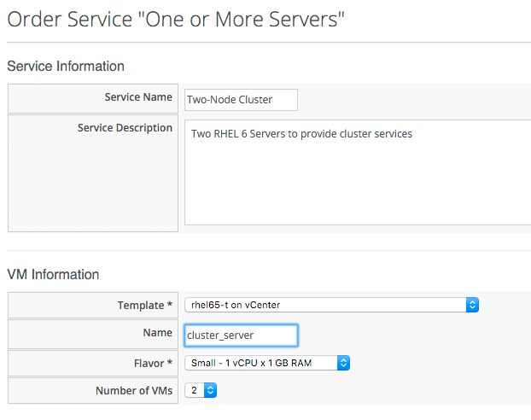531x420 pixels.
Task: Click the blue arrow icon beside value 2
Action: [x=210, y=390]
